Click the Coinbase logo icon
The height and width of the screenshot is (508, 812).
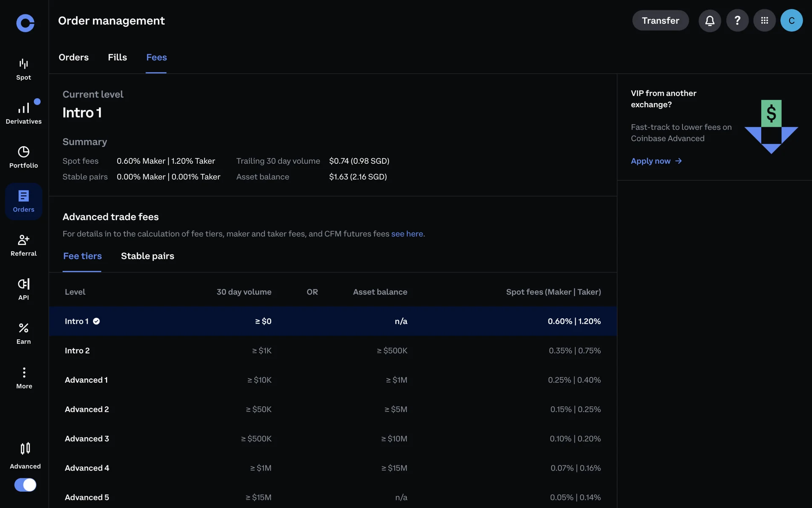pyautogui.click(x=25, y=23)
